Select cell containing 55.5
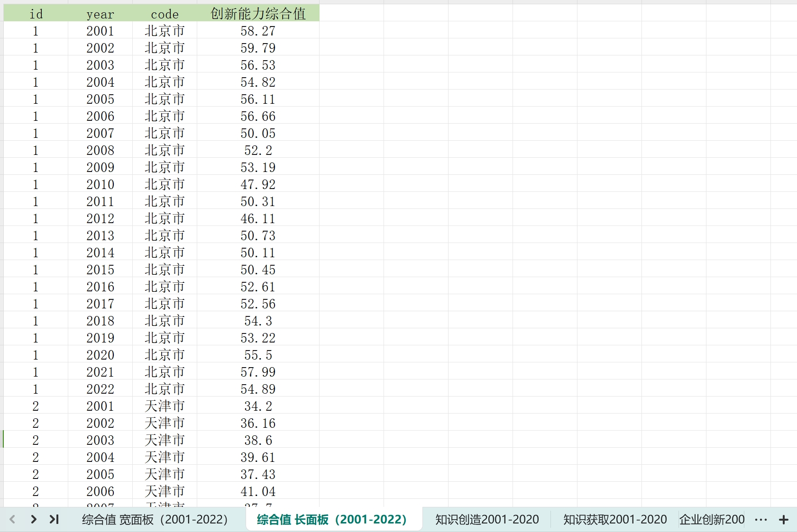Viewport: 797px width, 532px height. click(258, 355)
